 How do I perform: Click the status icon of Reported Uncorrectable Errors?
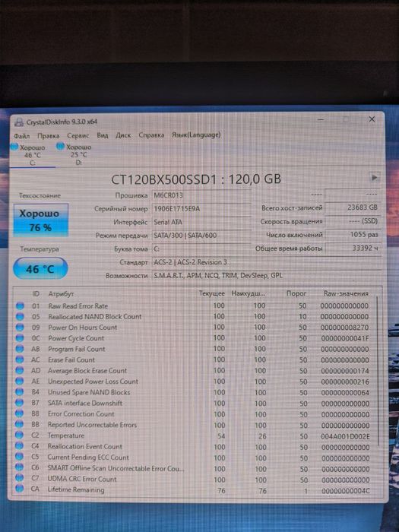pyautogui.click(x=19, y=425)
